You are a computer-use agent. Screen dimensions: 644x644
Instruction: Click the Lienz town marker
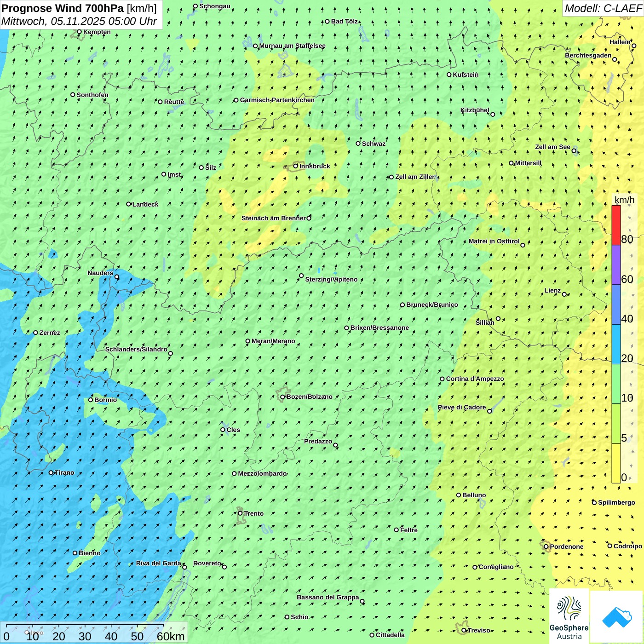tap(564, 294)
